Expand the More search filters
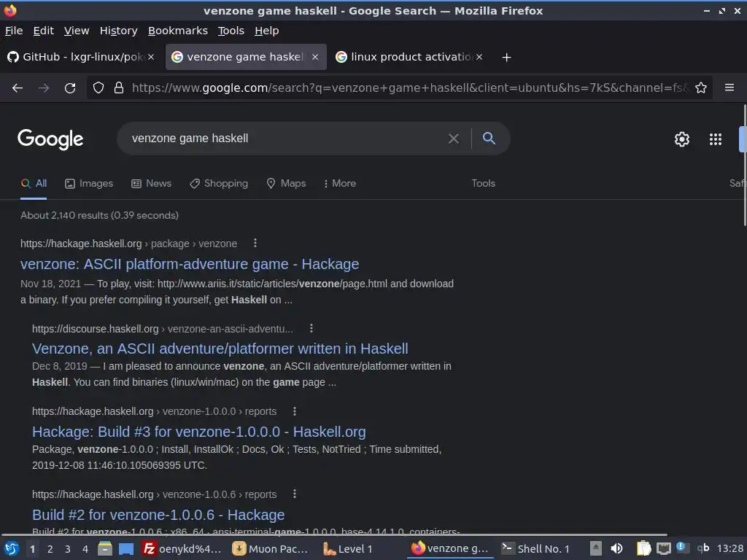This screenshot has width=747, height=560. click(340, 183)
